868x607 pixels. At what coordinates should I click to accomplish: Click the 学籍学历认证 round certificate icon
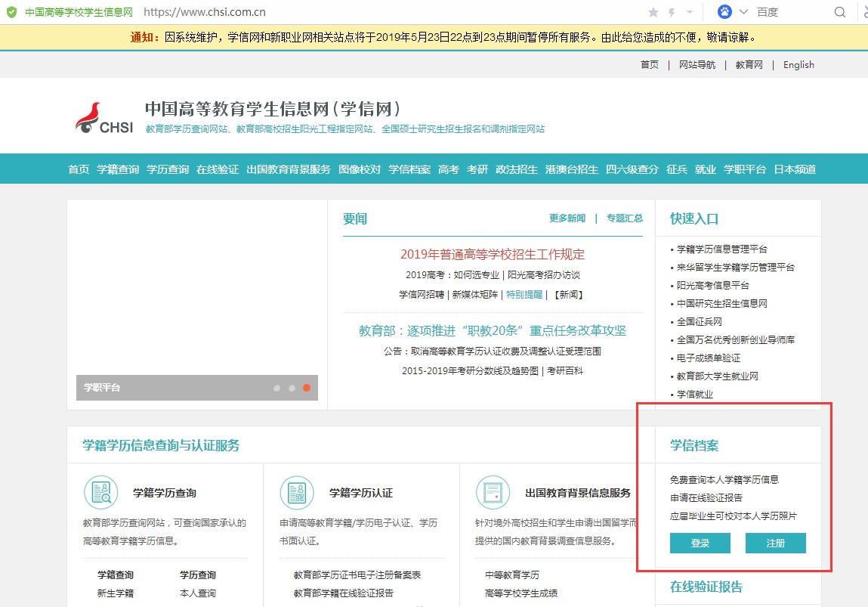coord(298,492)
